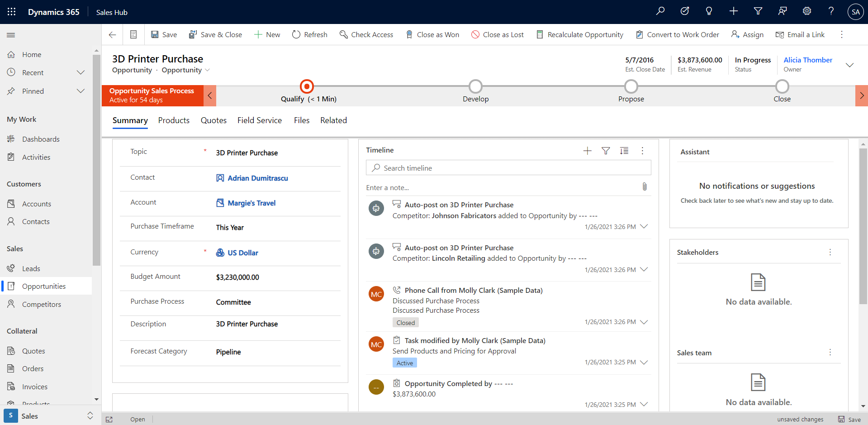The image size is (868, 425).
Task: Click Assign in command bar
Action: pyautogui.click(x=747, y=34)
